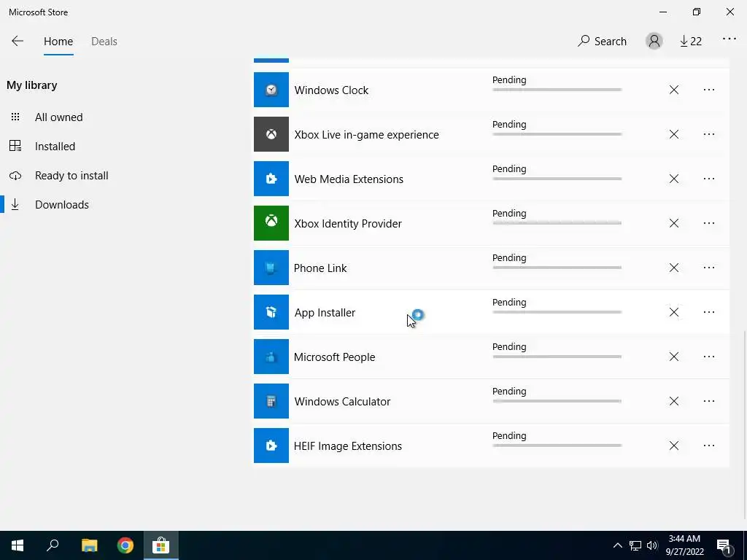Select All owned in My library
This screenshot has width=747, height=560.
(x=58, y=117)
